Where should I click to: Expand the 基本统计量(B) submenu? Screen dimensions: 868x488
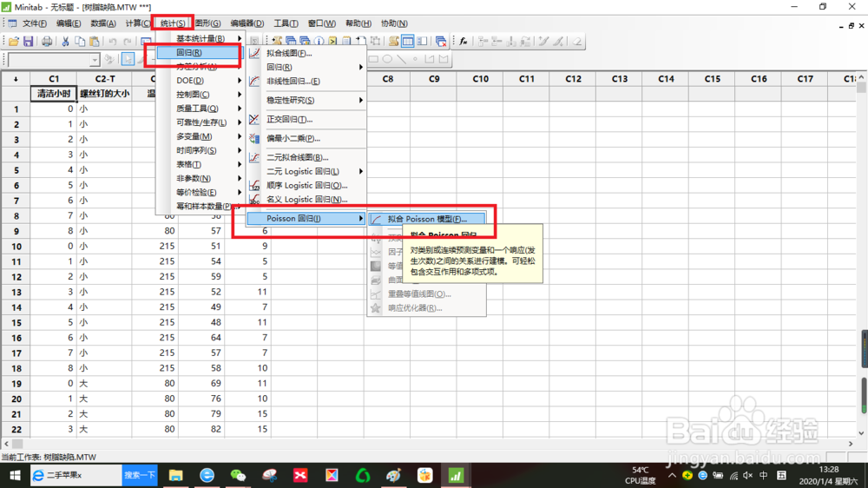pos(201,38)
